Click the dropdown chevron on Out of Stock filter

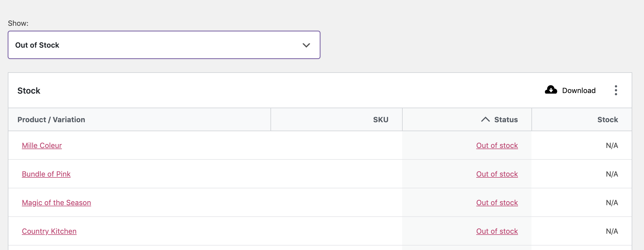coord(306,45)
